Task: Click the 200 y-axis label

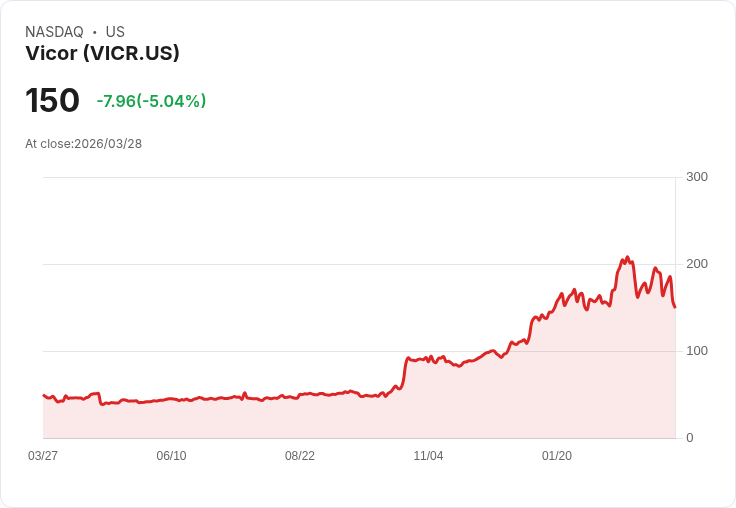Action: click(x=697, y=264)
